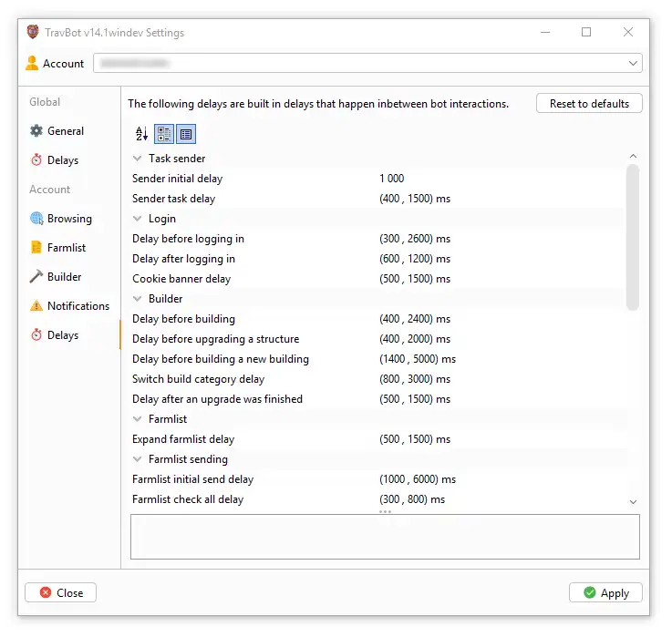Viewport: 672px width, 637px height.
Task: Open the Account Delays settings tab
Action: (x=62, y=335)
